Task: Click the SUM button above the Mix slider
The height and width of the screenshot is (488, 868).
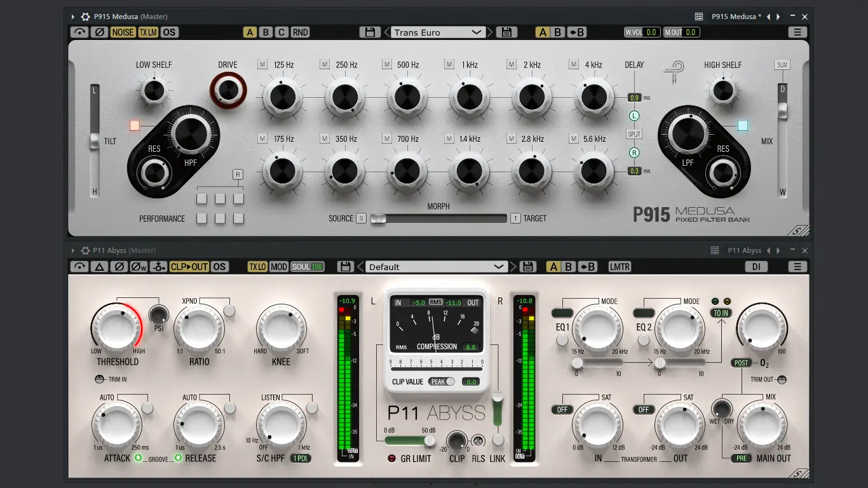Action: [782, 65]
